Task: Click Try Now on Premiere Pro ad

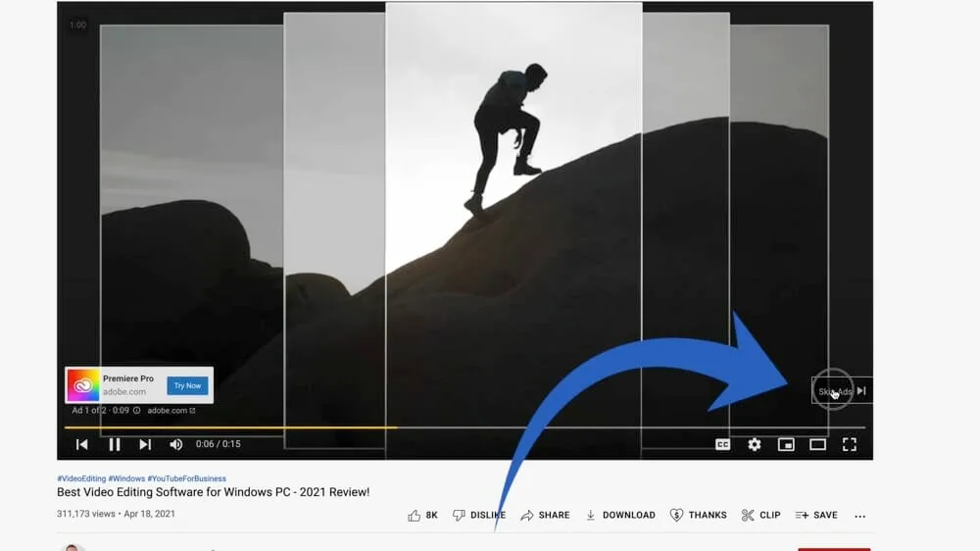Action: click(x=187, y=385)
